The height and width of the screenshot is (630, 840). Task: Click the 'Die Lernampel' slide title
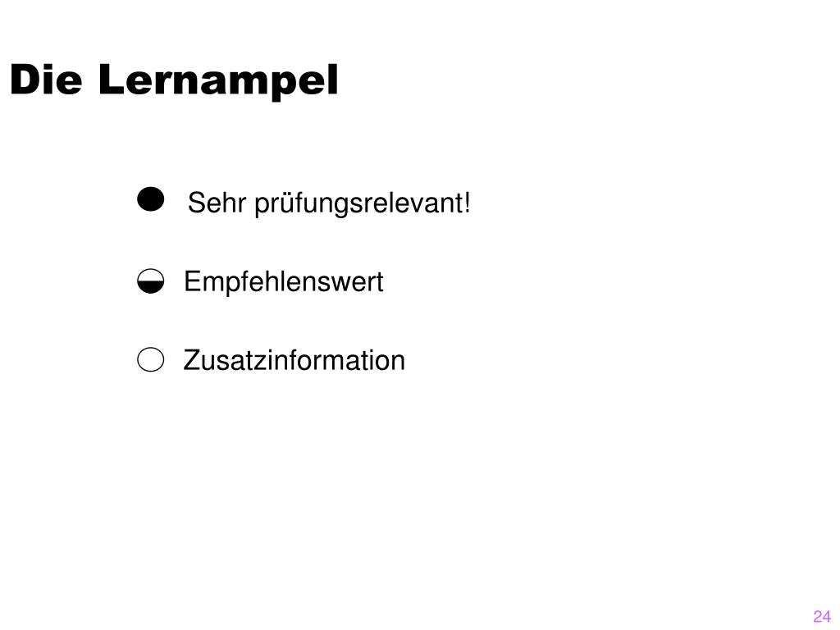174,80
